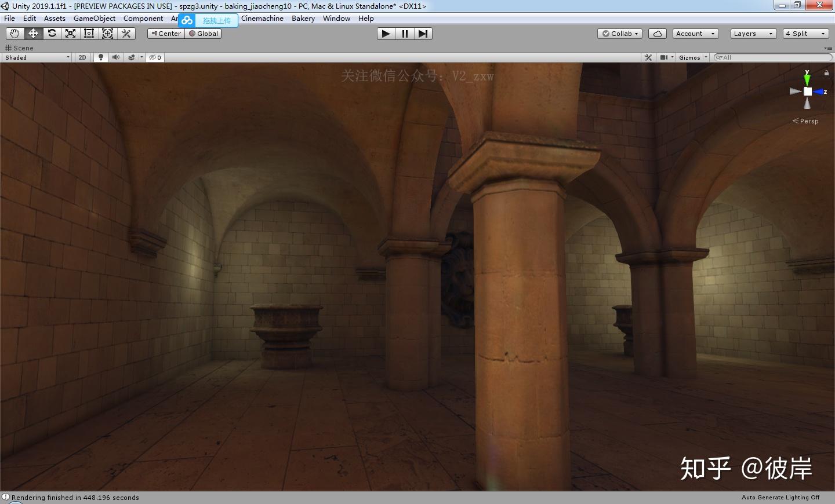The height and width of the screenshot is (504, 835).
Task: Switch projection using the Persp label
Action: point(805,121)
